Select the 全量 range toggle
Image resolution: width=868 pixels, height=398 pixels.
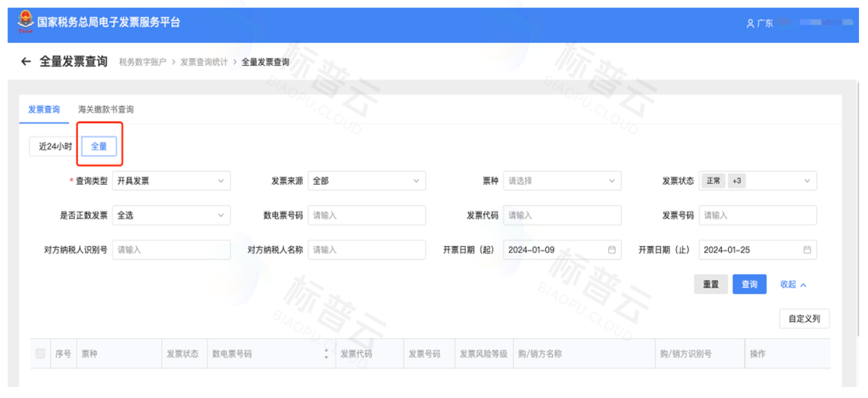pyautogui.click(x=99, y=147)
